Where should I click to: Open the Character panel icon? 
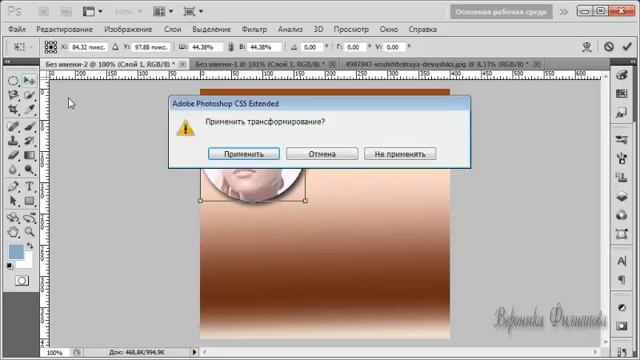coord(621,261)
